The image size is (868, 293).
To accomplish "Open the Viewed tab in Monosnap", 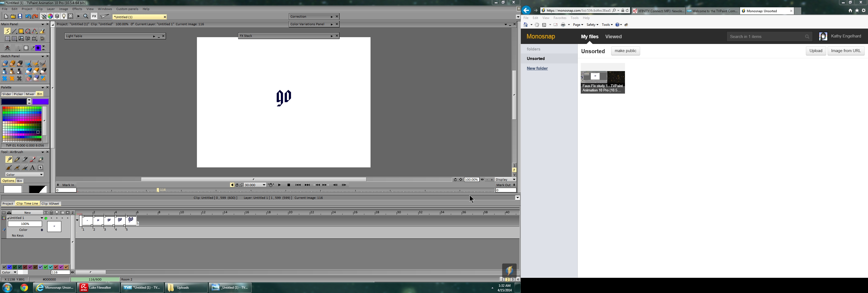I will [614, 37].
